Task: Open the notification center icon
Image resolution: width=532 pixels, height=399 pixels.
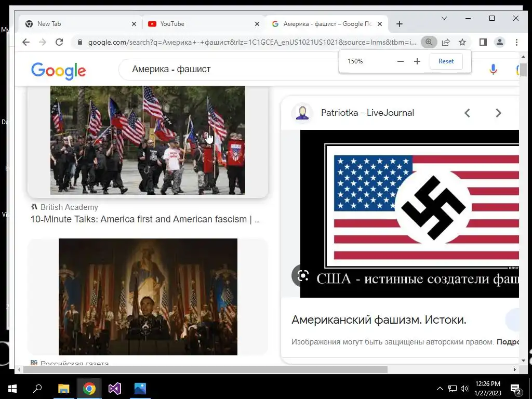Action: [516, 389]
